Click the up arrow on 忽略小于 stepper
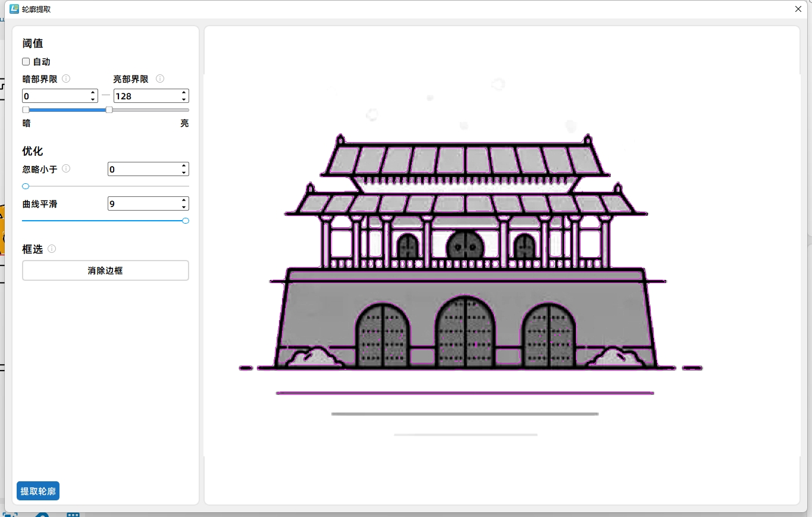Viewport: 812px width, 517px height. tap(183, 165)
